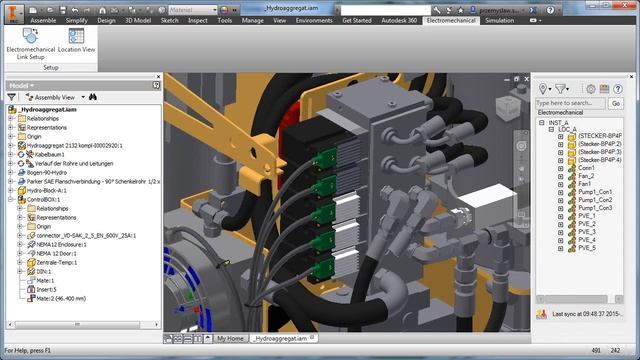Close the Model browser panel
This screenshot has width=640, height=360.
158,76
